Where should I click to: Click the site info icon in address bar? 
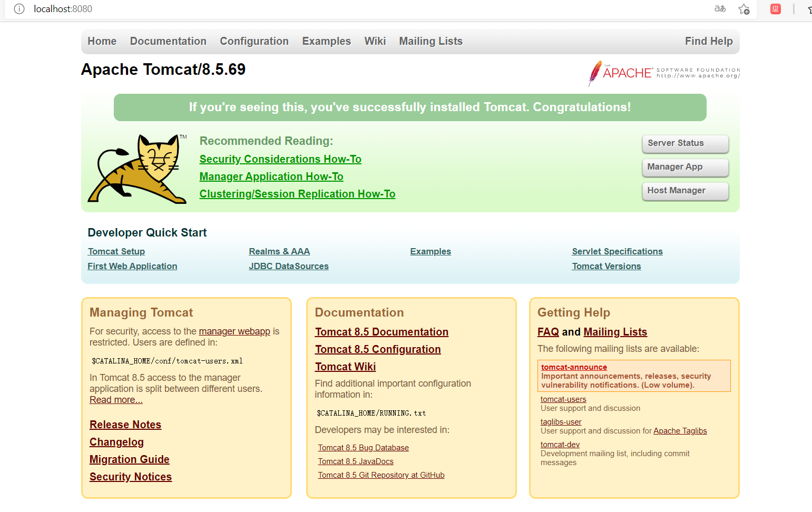coord(19,9)
